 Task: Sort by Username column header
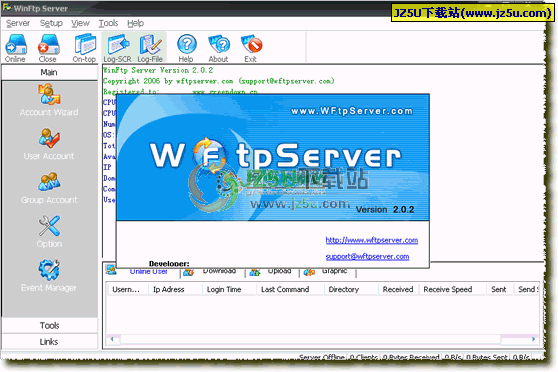point(128,289)
